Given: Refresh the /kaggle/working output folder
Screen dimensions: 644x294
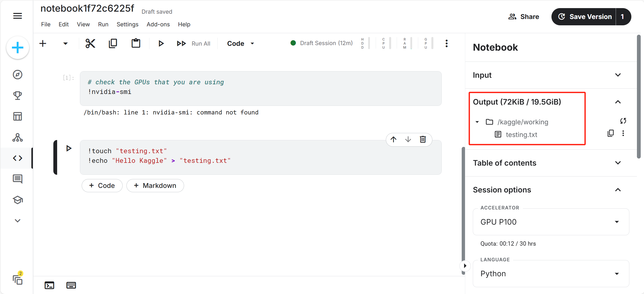Looking at the screenshot, I should [x=623, y=121].
